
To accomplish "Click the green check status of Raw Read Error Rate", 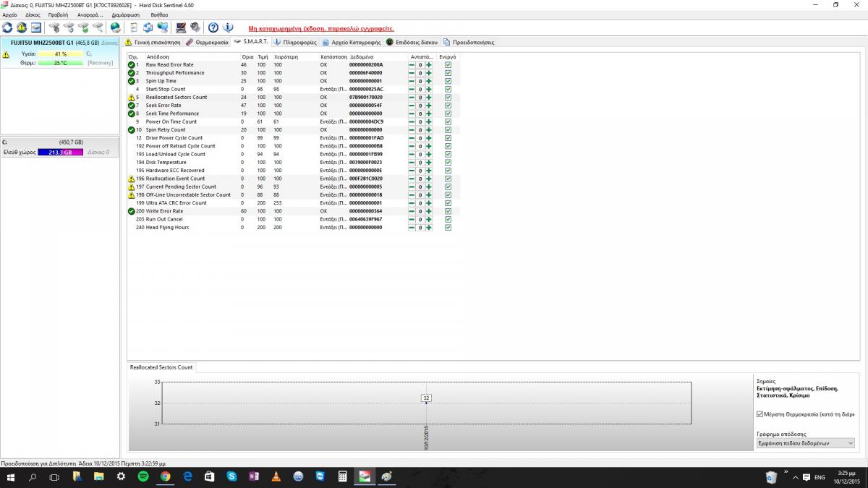I will pos(132,65).
